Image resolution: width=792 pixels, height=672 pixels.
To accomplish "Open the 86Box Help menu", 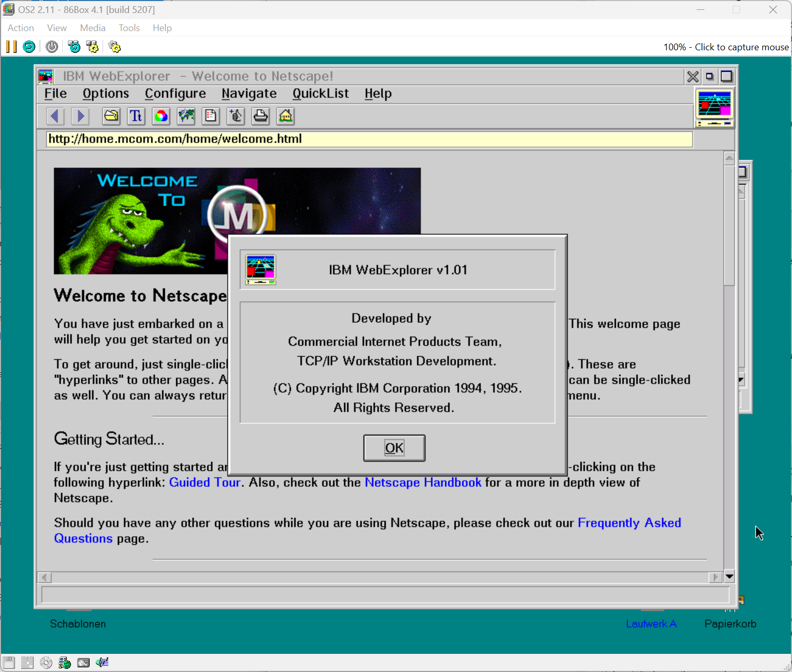I will (162, 28).
